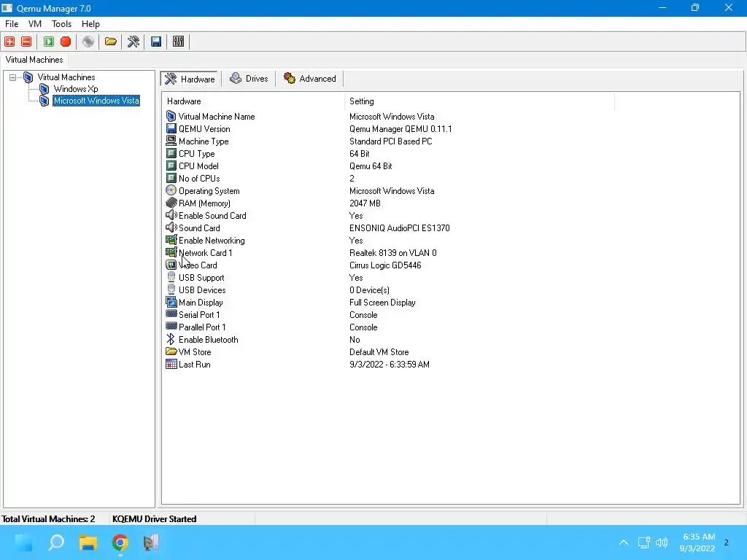Image resolution: width=747 pixels, height=560 pixels.
Task: Click the VM Store folder icon
Action: tap(171, 351)
